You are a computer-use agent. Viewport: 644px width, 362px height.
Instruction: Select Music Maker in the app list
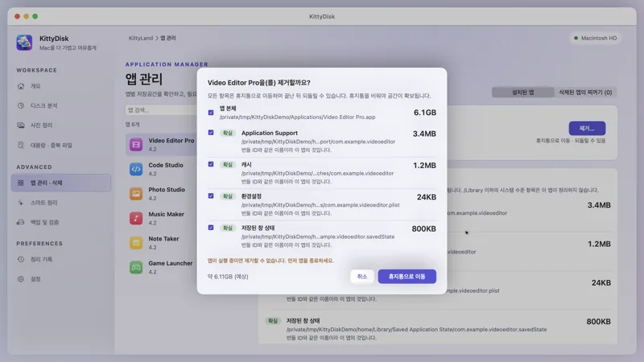pyautogui.click(x=162, y=218)
